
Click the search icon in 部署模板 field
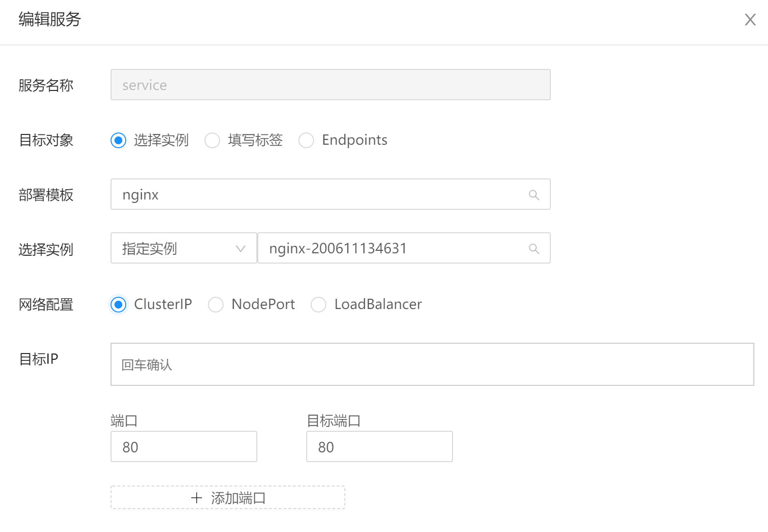point(534,195)
